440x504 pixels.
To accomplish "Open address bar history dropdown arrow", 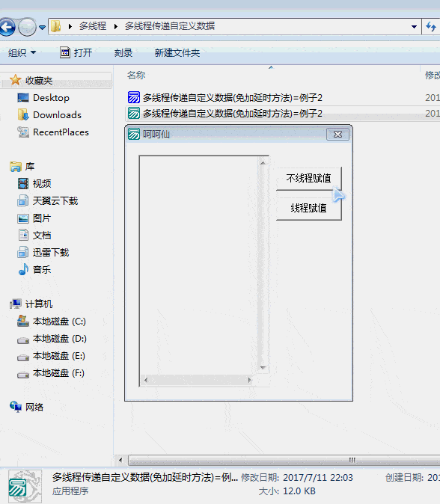I will (x=415, y=27).
